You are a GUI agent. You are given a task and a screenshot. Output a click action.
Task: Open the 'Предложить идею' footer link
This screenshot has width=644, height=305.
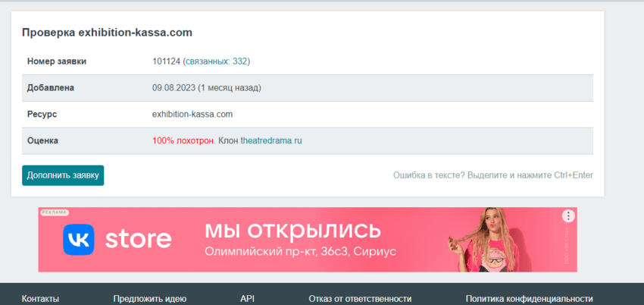[x=150, y=299]
